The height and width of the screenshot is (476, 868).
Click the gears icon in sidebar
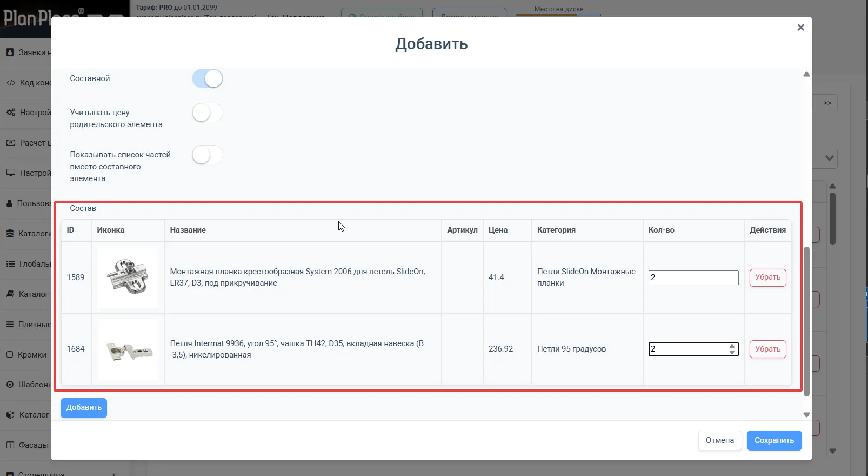pos(11,113)
